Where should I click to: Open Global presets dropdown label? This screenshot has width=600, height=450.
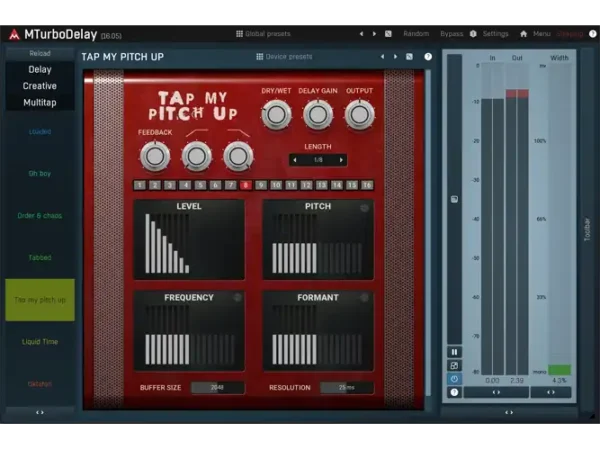tap(268, 34)
